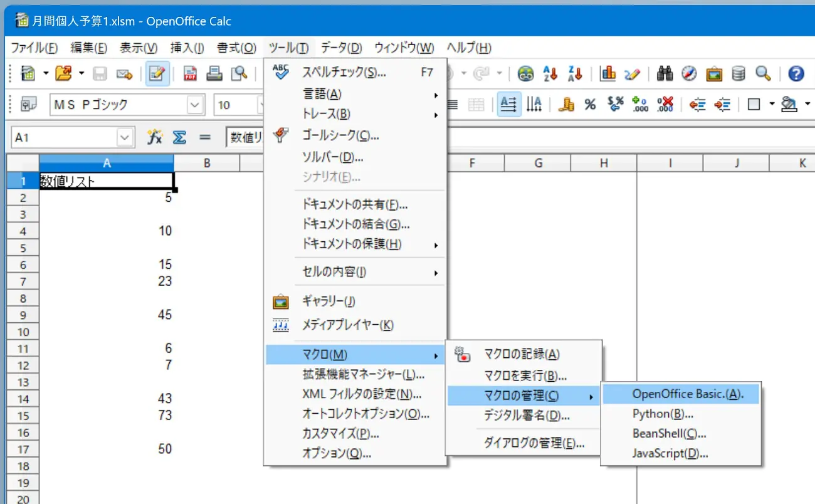Open Navigator compass icon
This screenshot has height=504, width=815.
(x=689, y=73)
